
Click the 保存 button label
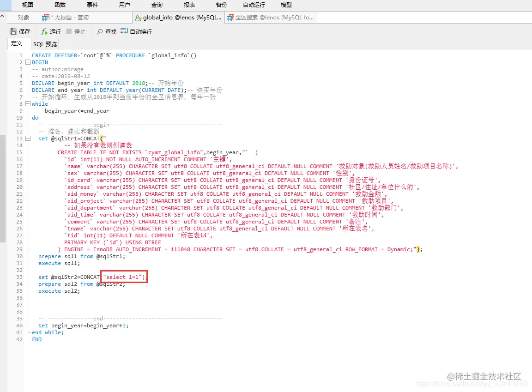coord(24,31)
